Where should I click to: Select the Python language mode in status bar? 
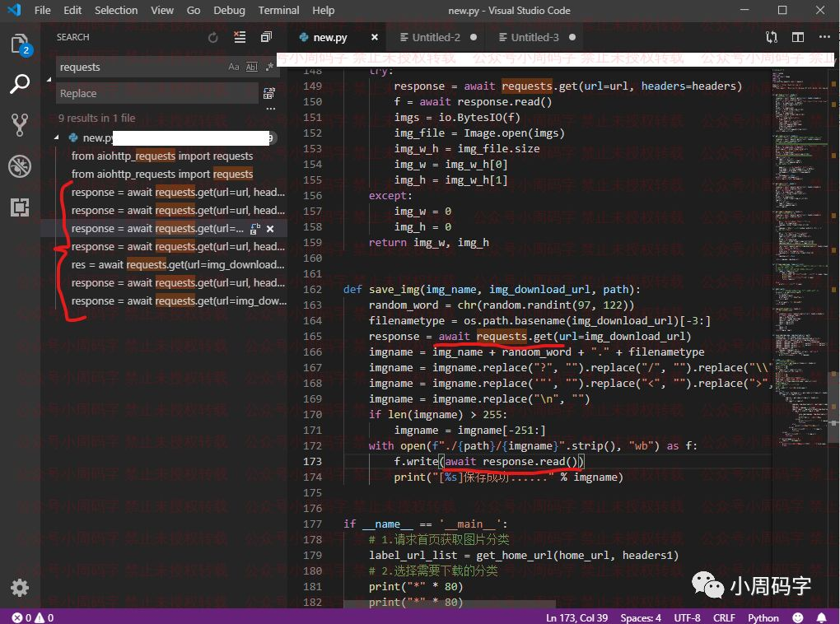763,617
